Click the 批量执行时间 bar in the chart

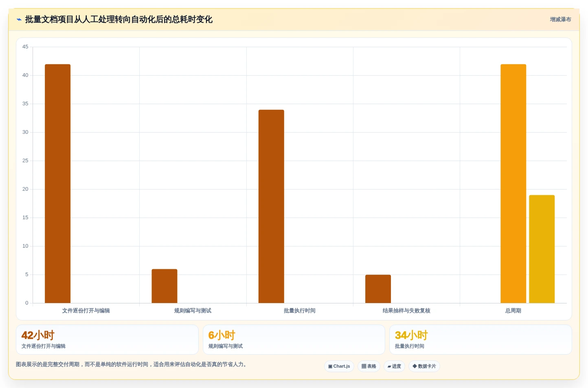click(271, 206)
